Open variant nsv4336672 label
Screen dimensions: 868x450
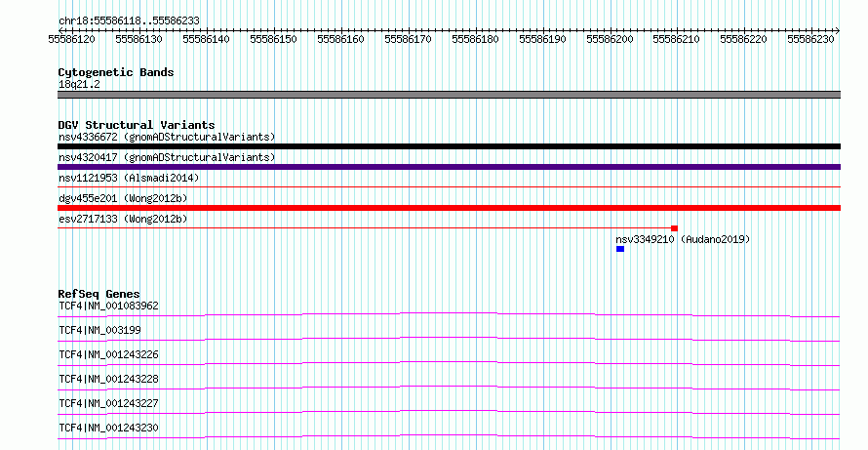[x=167, y=137]
